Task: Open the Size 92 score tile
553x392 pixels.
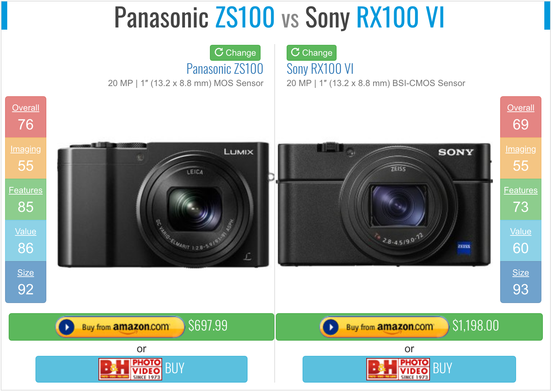Action: tap(26, 282)
